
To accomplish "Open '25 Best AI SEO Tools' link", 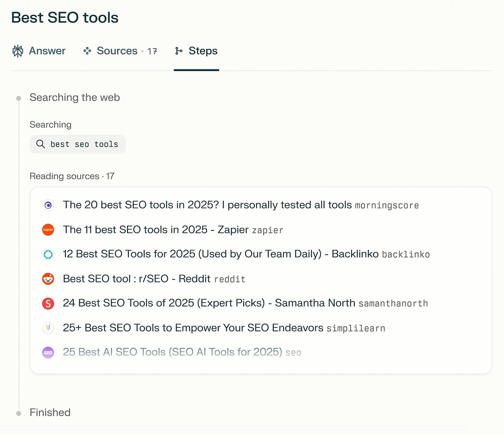I will 172,352.
